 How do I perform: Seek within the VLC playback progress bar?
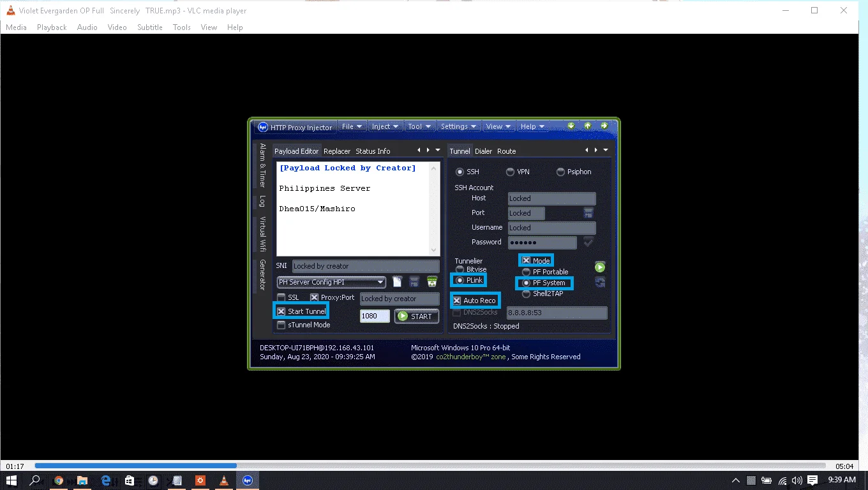pyautogui.click(x=430, y=466)
